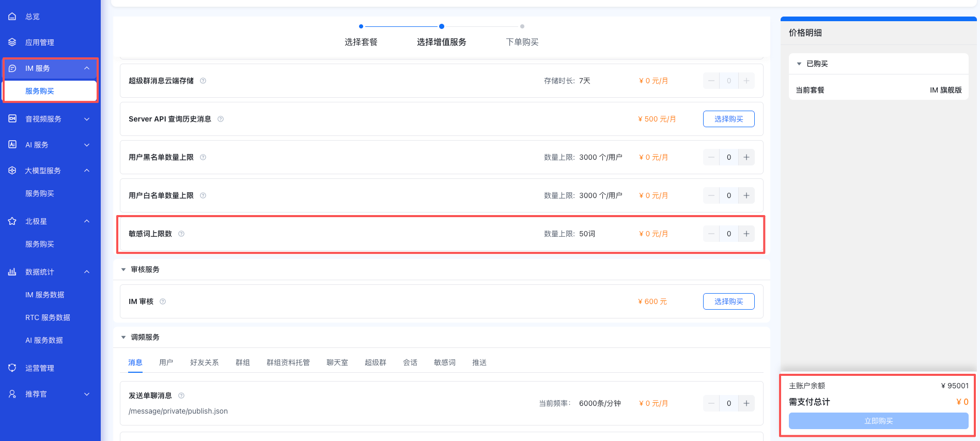Switch to the 群组资料托管 tab
980x441 pixels.
(288, 362)
